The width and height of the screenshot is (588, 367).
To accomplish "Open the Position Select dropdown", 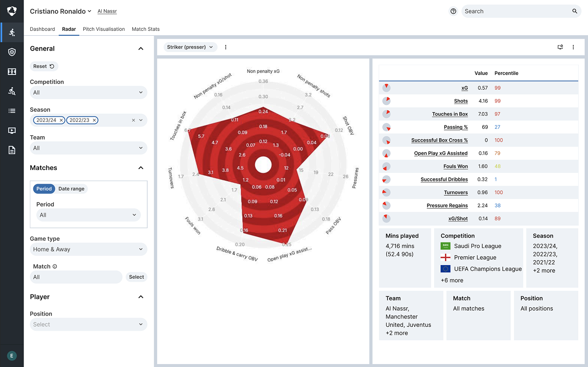I will point(88,324).
